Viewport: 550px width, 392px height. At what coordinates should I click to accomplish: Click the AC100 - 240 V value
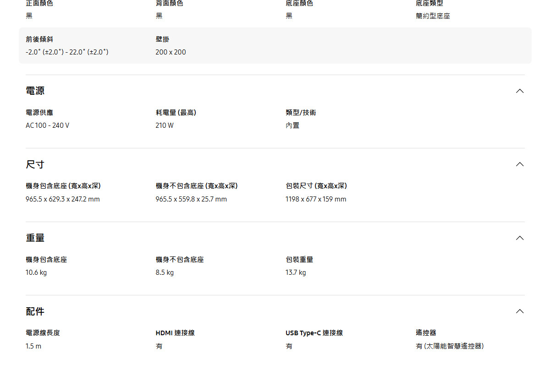click(47, 125)
